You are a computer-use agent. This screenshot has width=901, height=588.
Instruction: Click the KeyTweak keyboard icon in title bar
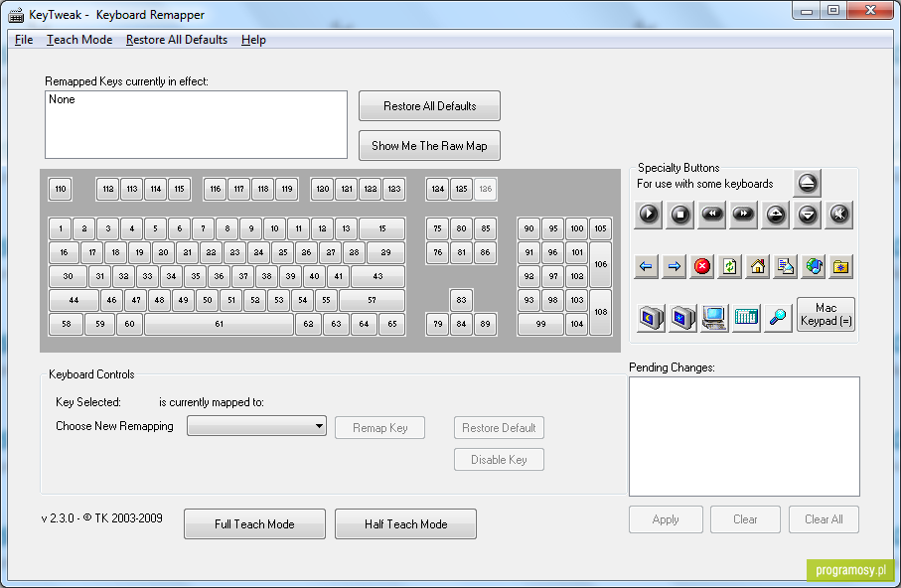point(16,15)
